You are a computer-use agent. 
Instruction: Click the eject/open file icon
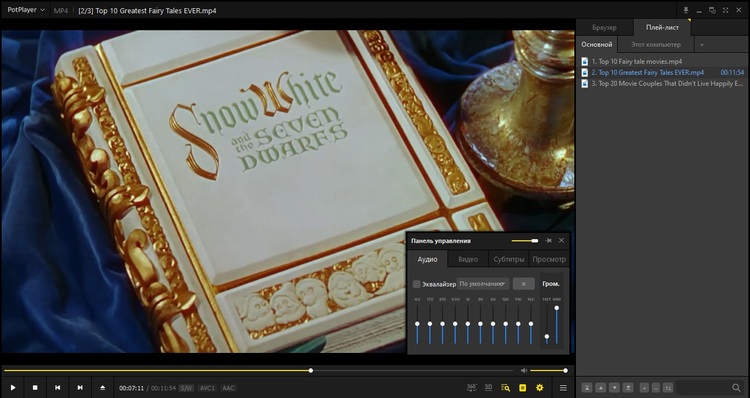(x=102, y=387)
